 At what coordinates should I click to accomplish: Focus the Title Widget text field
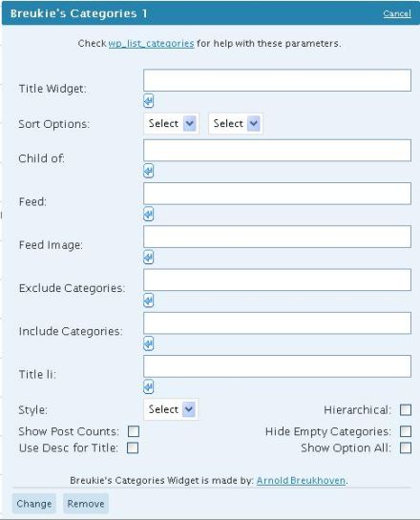click(278, 80)
